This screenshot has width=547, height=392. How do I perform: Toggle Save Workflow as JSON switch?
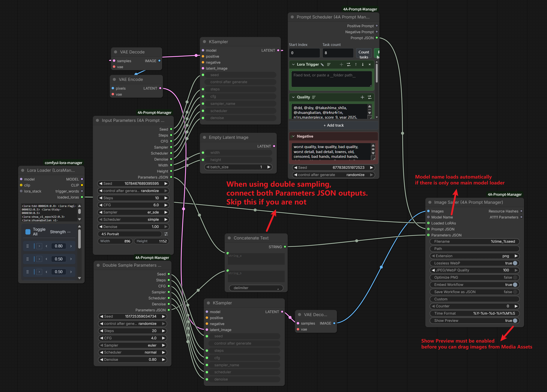pos(515,292)
